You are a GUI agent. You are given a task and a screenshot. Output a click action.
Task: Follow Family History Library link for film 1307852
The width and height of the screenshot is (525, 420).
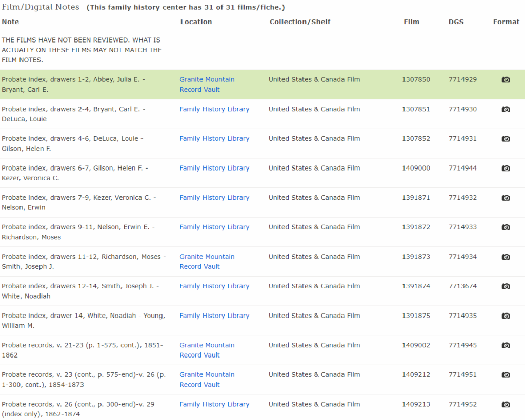[214, 138]
